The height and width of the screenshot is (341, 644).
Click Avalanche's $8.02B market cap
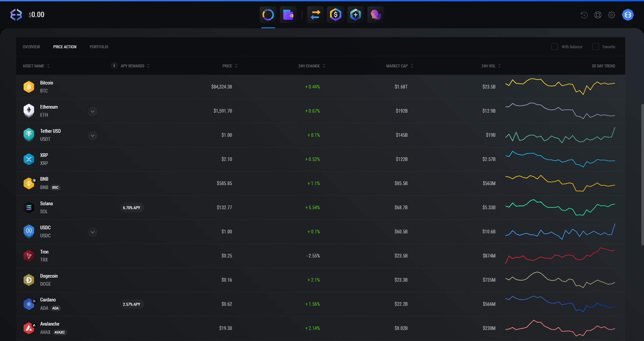click(401, 328)
